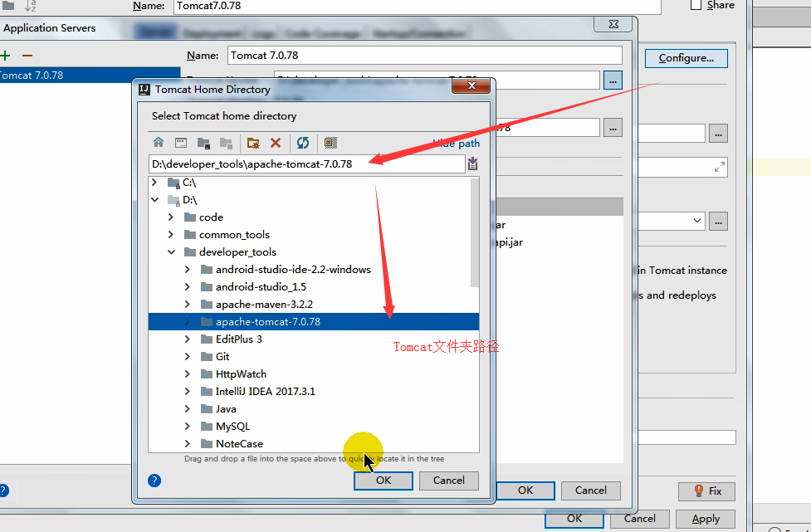Go to the Home directory icon
The width and height of the screenshot is (811, 532).
(159, 142)
